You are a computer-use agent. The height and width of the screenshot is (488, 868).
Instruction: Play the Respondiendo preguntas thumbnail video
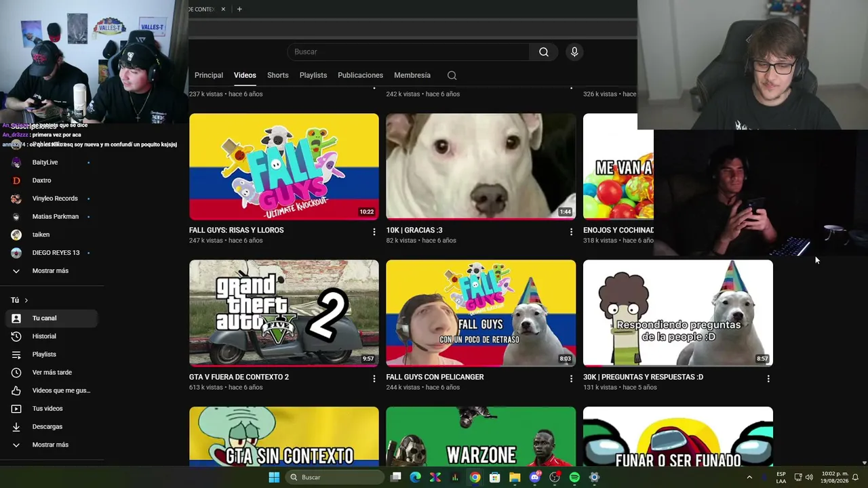pos(678,313)
